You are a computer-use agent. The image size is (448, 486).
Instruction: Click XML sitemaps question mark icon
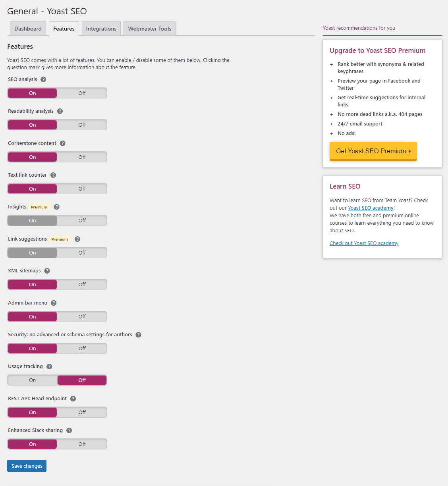pos(47,271)
